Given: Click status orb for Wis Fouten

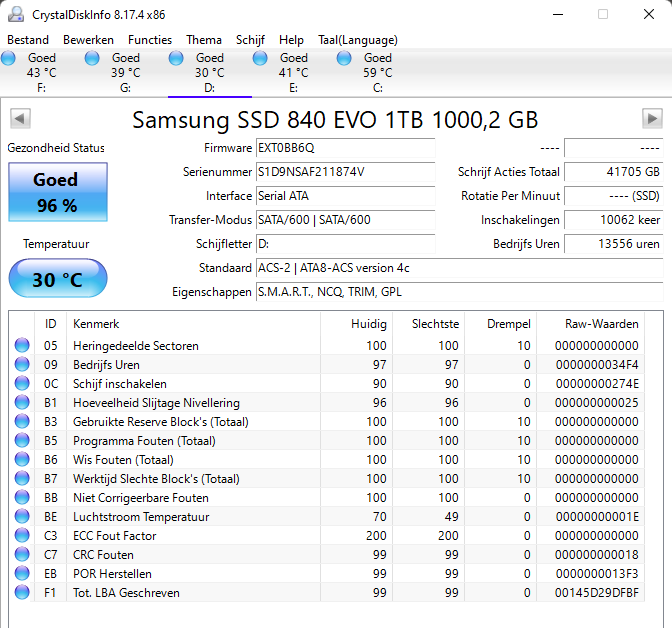Looking at the screenshot, I should pyautogui.click(x=22, y=460).
